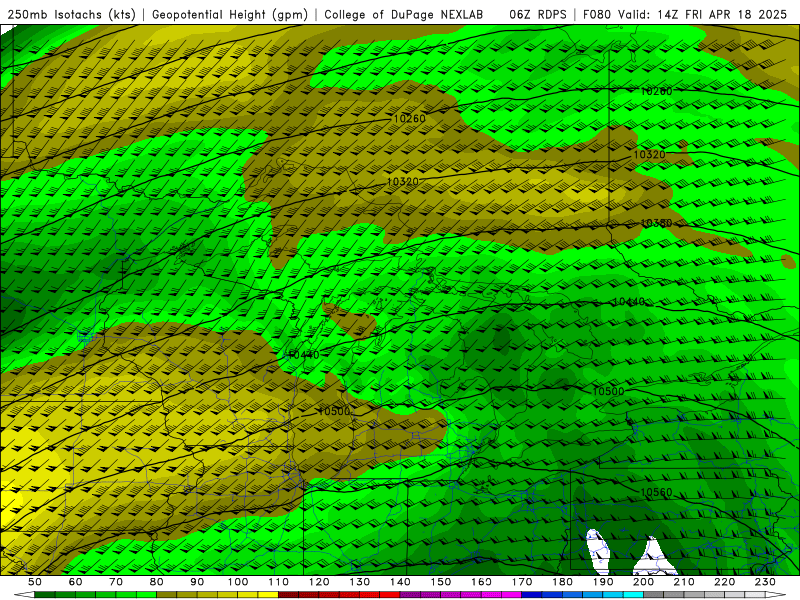Image resolution: width=800 pixels, height=600 pixels.
Task: Pick the bright yellow swatch below 110
Action: coord(268,595)
